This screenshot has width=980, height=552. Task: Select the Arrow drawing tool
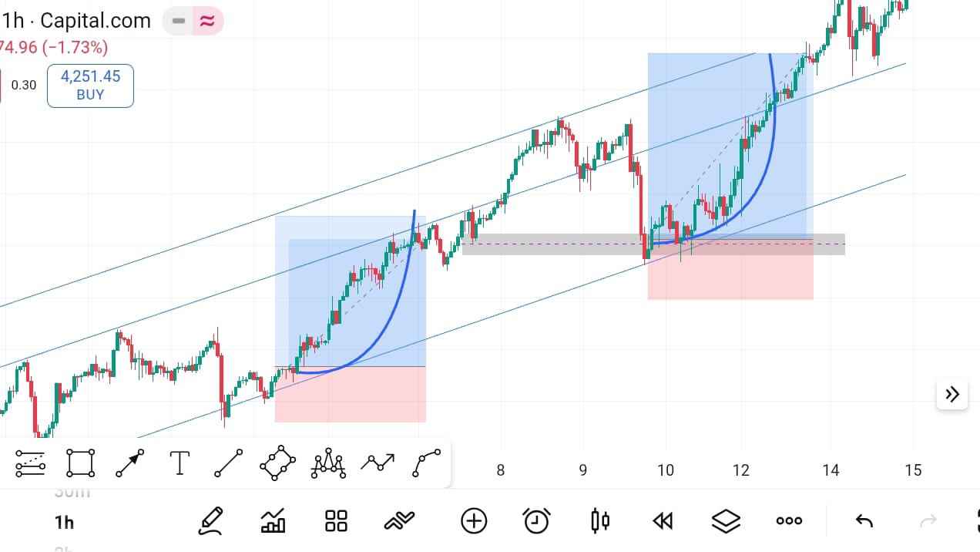click(129, 463)
